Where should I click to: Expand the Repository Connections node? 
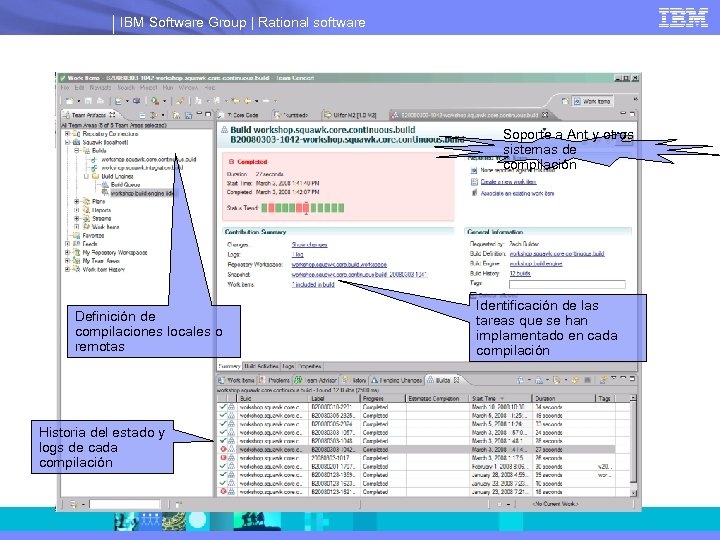click(68, 134)
